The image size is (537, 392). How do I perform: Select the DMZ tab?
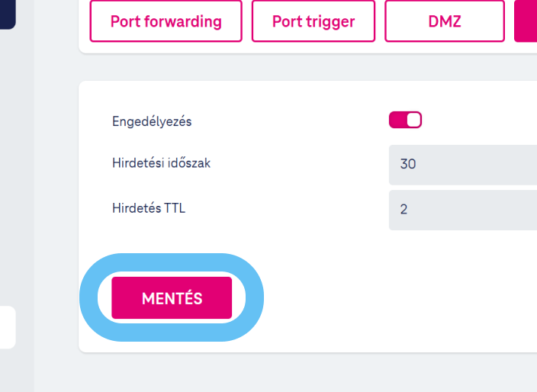click(x=445, y=21)
